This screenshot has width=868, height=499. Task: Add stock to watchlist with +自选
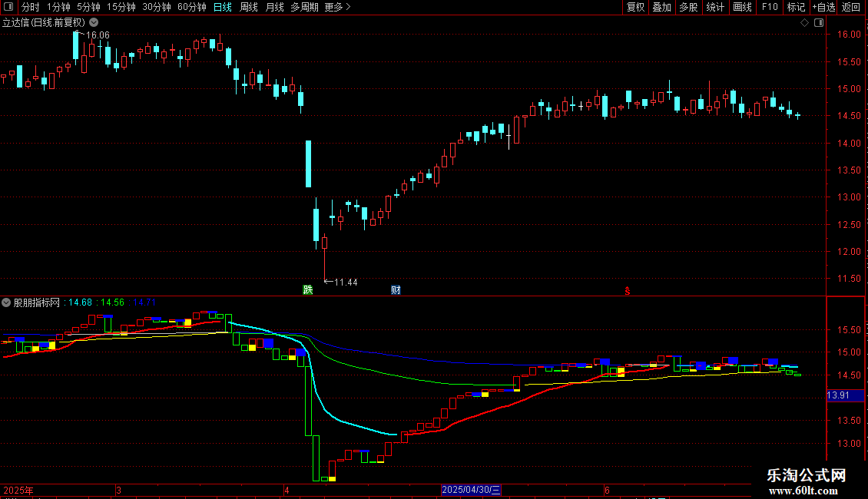click(823, 7)
